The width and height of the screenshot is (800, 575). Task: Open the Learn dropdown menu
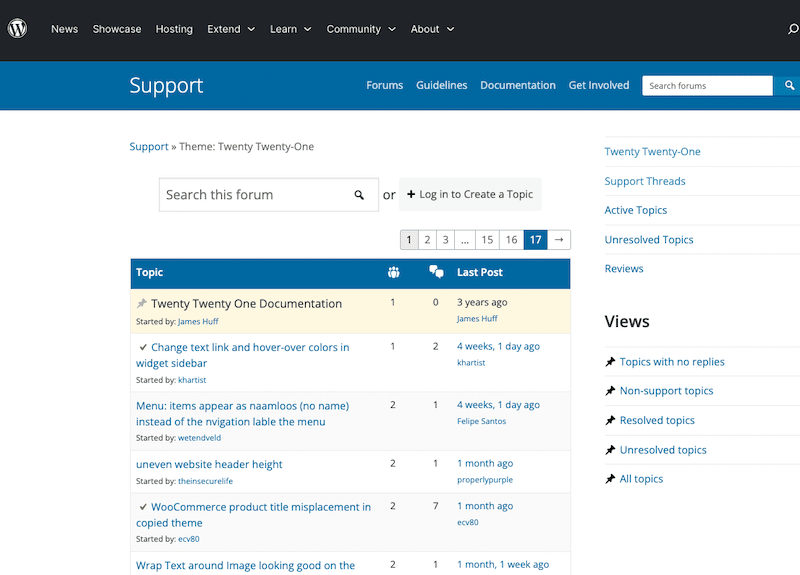click(x=290, y=29)
